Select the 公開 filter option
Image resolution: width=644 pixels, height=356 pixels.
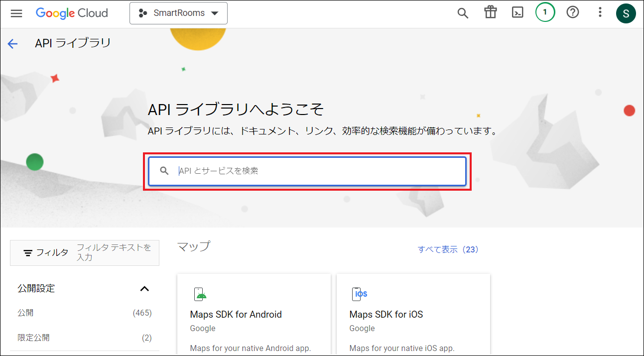pos(26,313)
